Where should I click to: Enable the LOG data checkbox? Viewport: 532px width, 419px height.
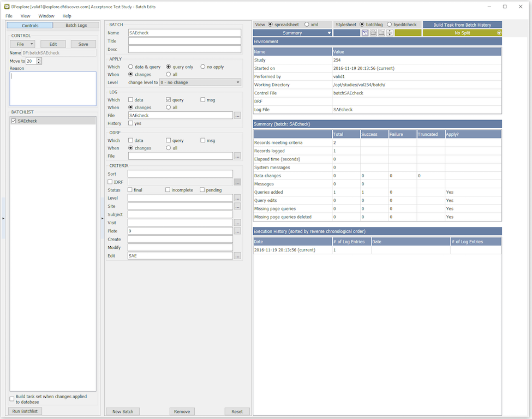tap(130, 100)
